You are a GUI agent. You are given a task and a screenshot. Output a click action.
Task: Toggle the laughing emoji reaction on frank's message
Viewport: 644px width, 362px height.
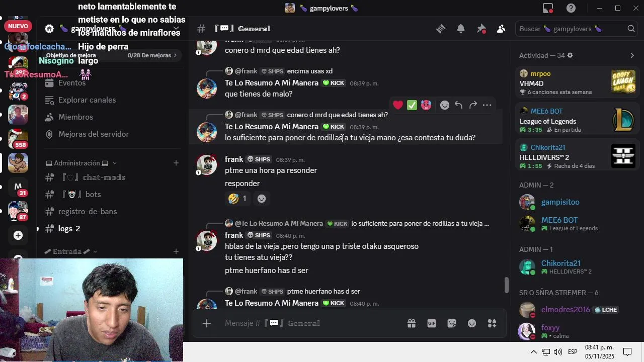tap(238, 199)
